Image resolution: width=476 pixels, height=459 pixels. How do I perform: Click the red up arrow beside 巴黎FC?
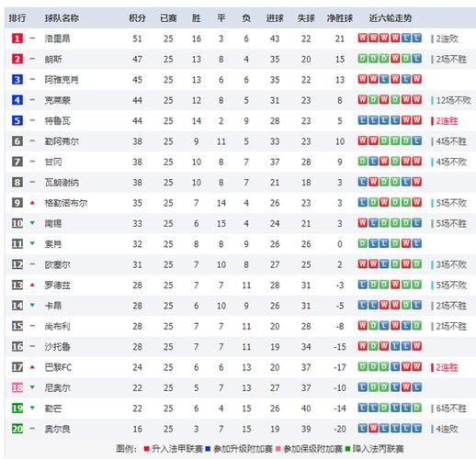pos(32,367)
